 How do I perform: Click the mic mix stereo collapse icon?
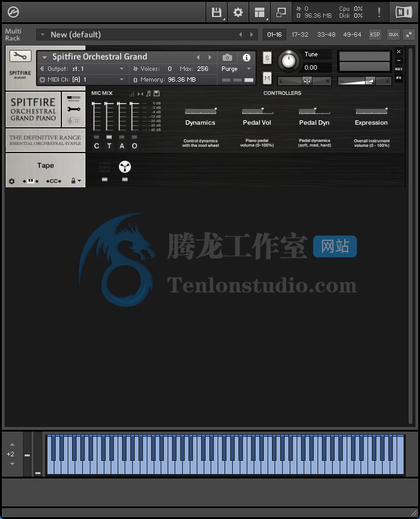(x=140, y=94)
